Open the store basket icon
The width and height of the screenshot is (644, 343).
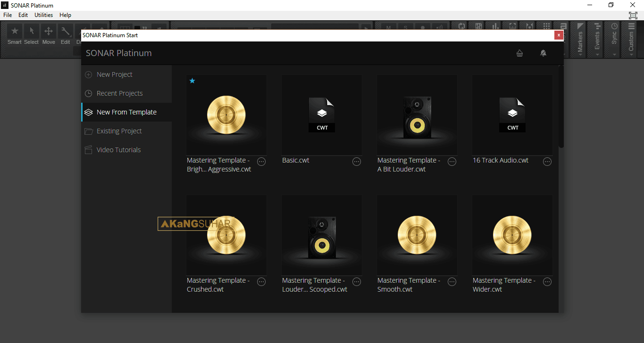[x=519, y=53]
